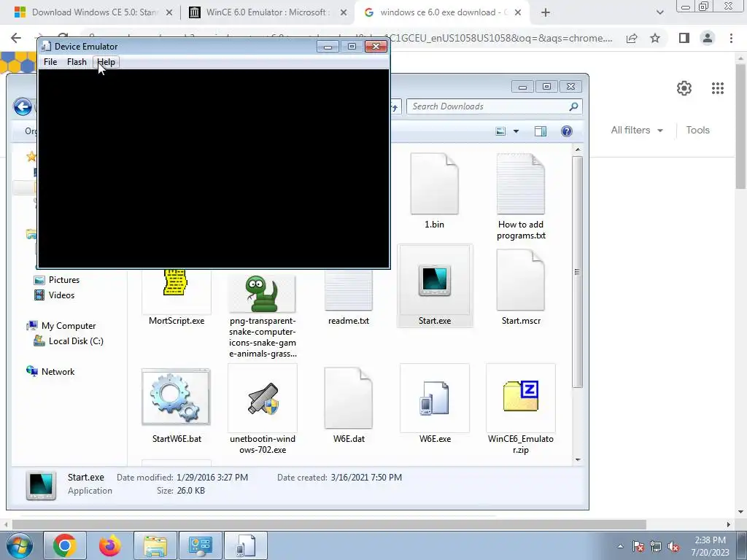Open Chrome's three-dot menu
The image size is (747, 560).
click(731, 38)
